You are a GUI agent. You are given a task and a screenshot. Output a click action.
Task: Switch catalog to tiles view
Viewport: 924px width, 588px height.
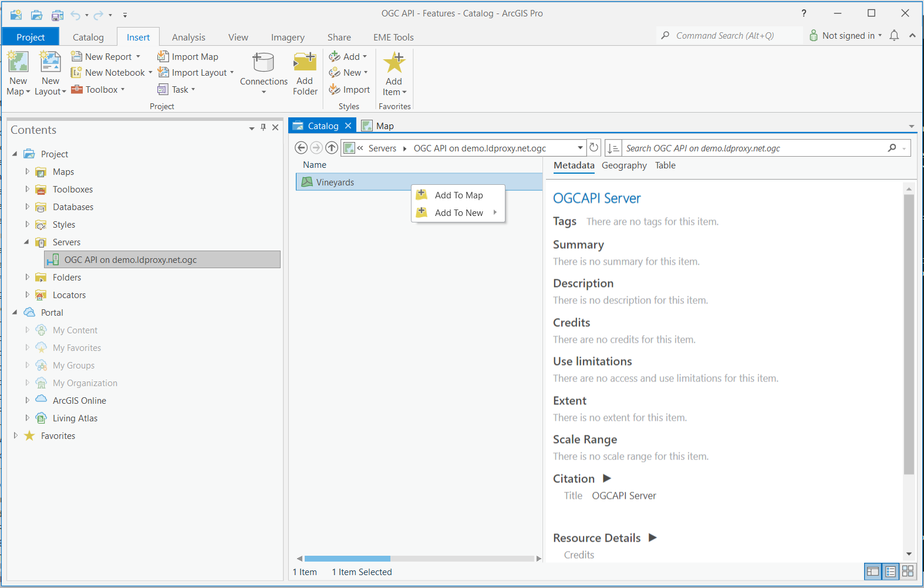click(908, 571)
